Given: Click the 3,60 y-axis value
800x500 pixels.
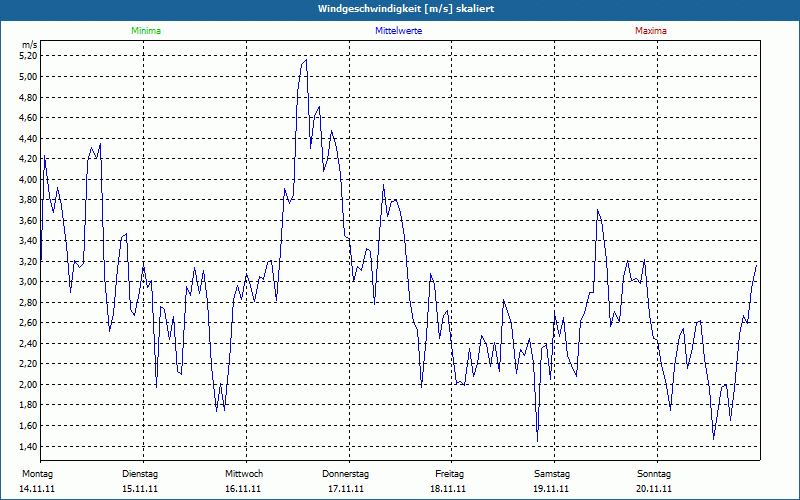Looking at the screenshot, I should 28,220.
